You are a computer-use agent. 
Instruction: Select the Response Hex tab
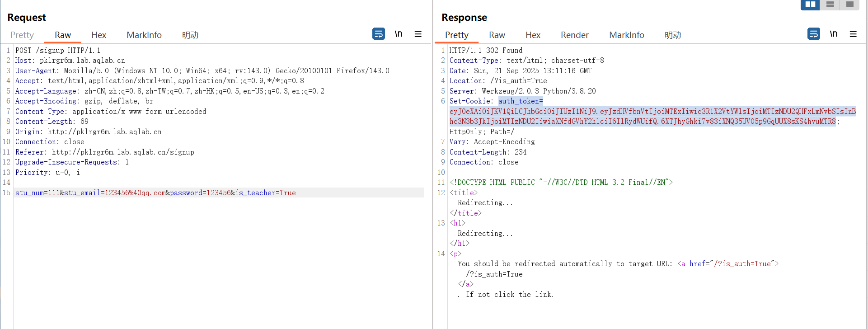pos(533,35)
